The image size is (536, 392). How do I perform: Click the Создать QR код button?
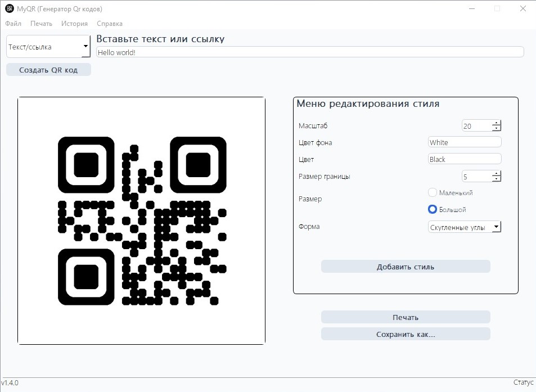point(48,70)
